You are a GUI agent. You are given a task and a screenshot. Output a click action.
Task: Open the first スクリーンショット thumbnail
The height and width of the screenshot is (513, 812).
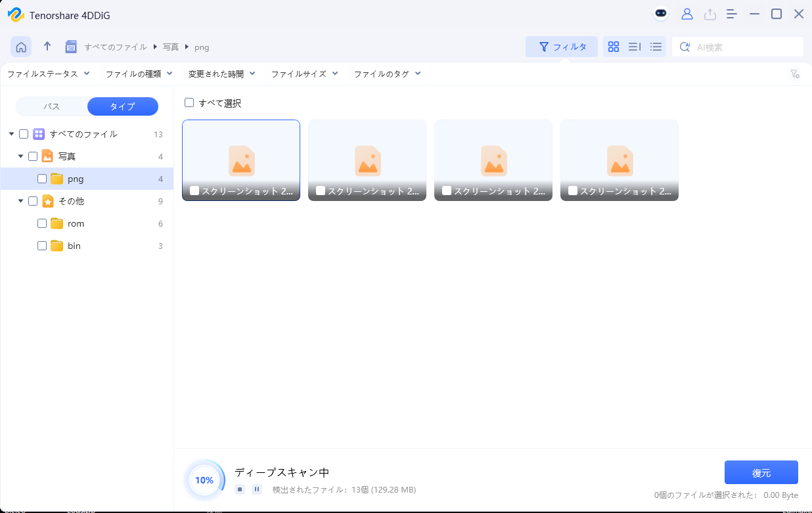[241, 160]
